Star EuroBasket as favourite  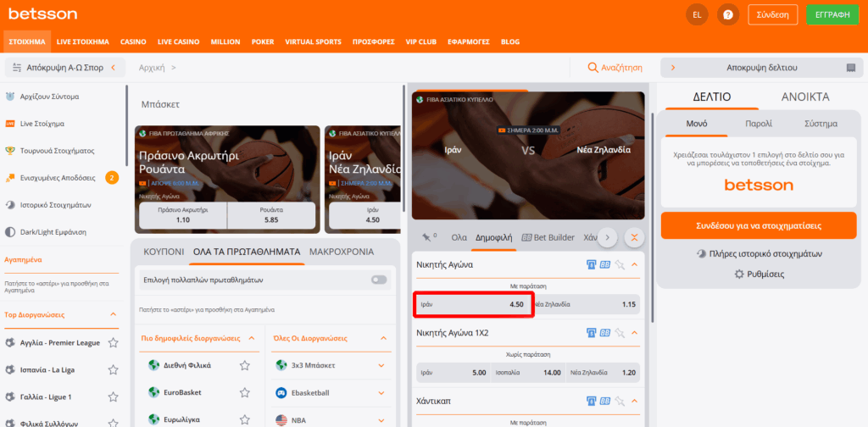245,392
